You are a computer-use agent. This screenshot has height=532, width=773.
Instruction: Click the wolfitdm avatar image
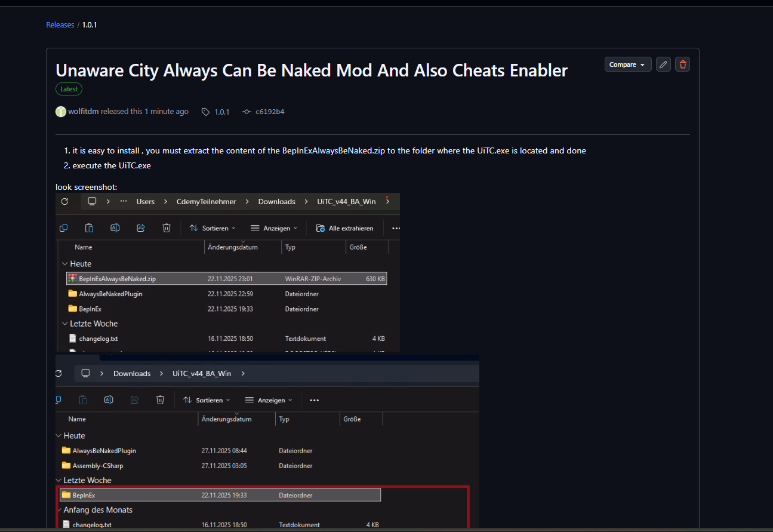61,112
